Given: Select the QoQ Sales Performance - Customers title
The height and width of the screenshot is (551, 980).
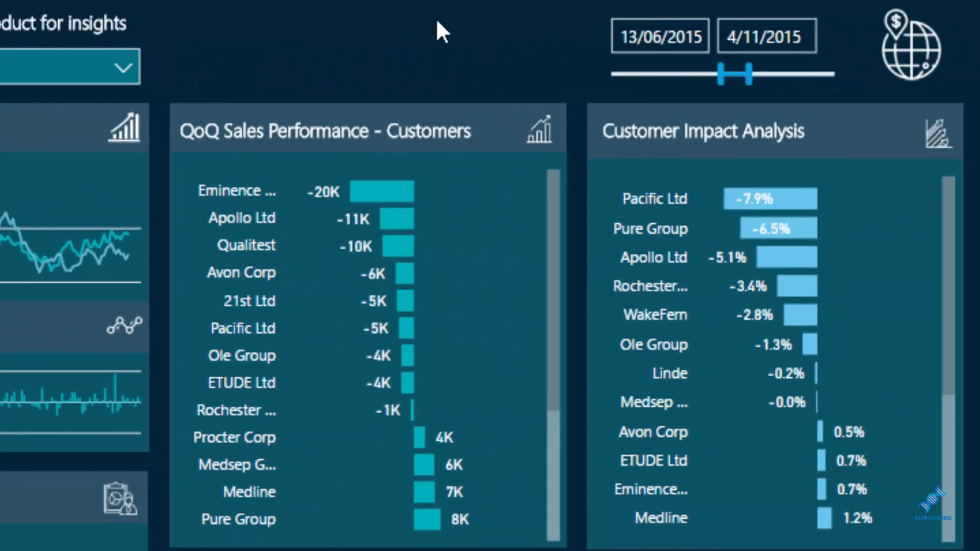Looking at the screenshot, I should pos(325,131).
